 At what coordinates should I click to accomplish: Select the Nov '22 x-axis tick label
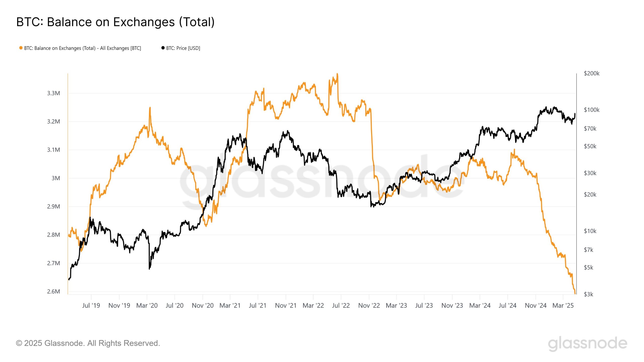click(369, 306)
